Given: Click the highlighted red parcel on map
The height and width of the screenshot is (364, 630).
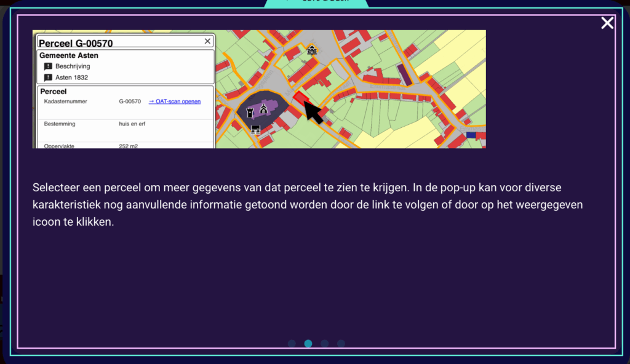Looking at the screenshot, I should (300, 97).
